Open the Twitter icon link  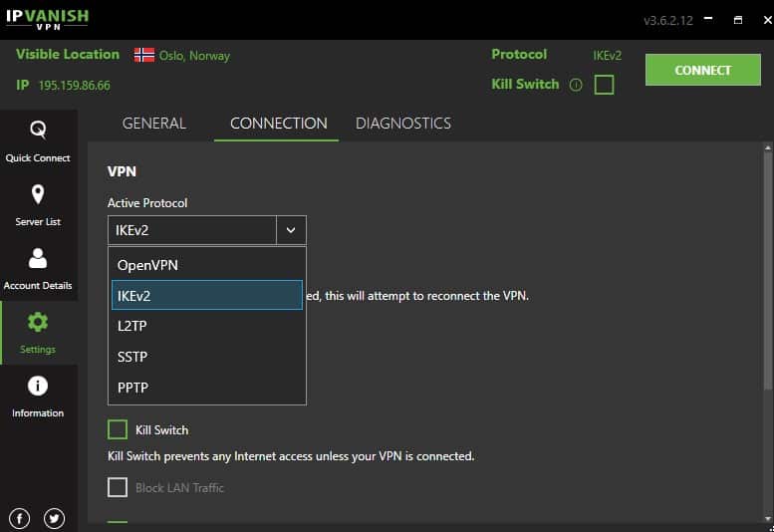click(54, 518)
